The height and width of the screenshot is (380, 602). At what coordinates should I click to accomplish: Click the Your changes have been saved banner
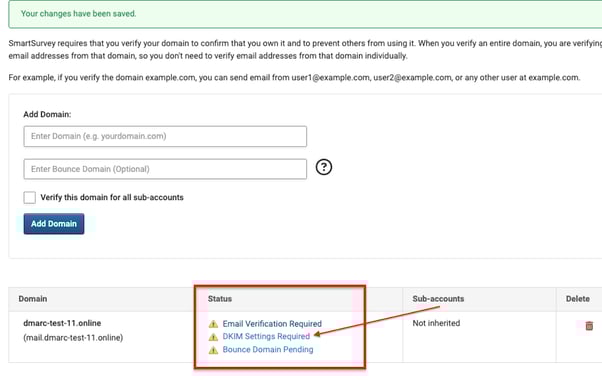pyautogui.click(x=305, y=14)
